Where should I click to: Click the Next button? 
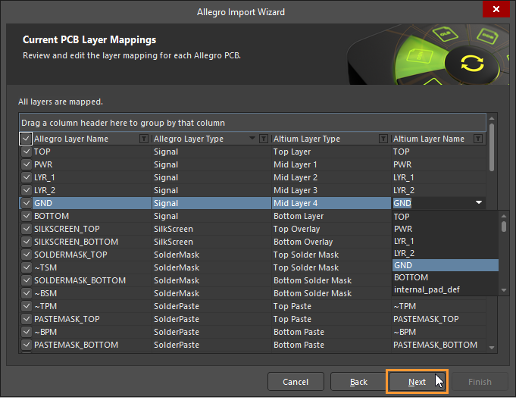pyautogui.click(x=417, y=382)
